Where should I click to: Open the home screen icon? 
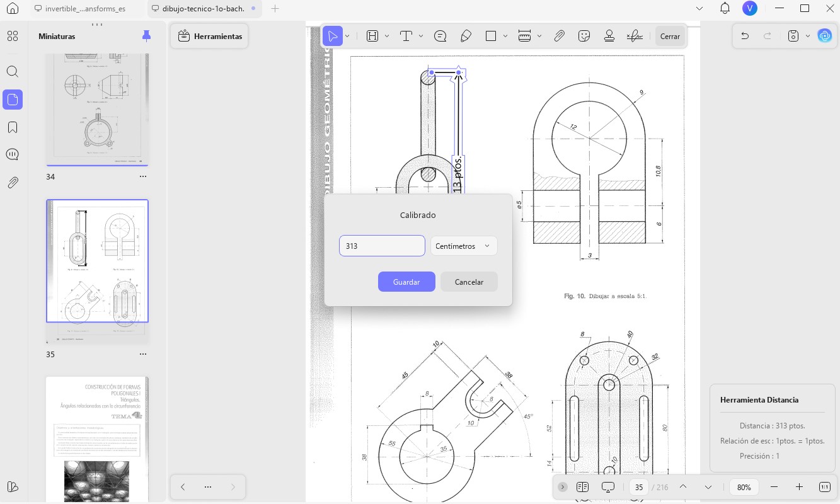pos(12,9)
